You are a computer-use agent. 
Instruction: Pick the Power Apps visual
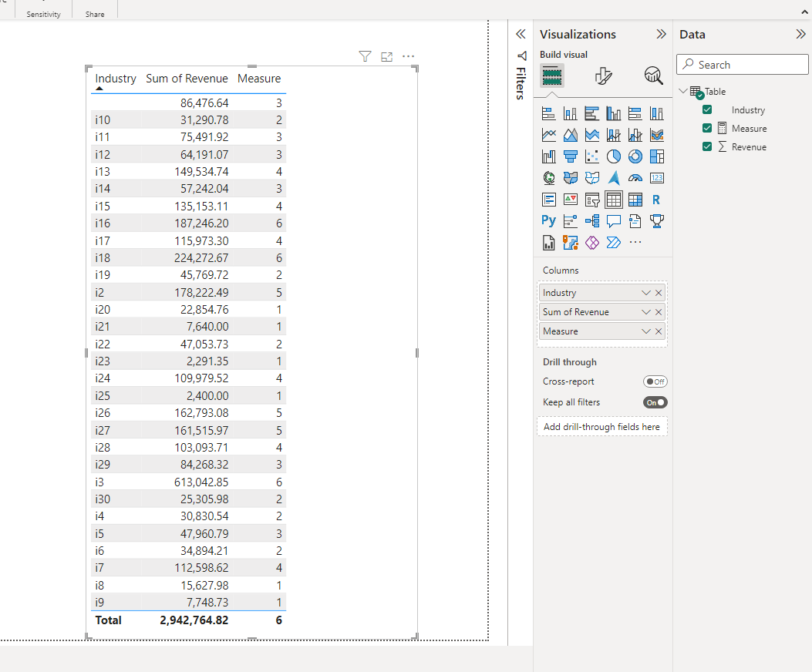coord(592,242)
